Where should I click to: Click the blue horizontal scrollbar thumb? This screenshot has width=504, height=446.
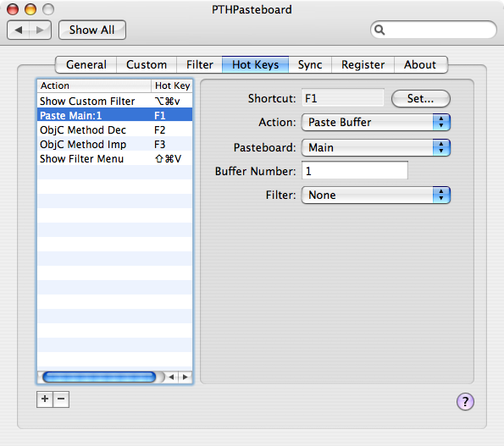pyautogui.click(x=99, y=377)
